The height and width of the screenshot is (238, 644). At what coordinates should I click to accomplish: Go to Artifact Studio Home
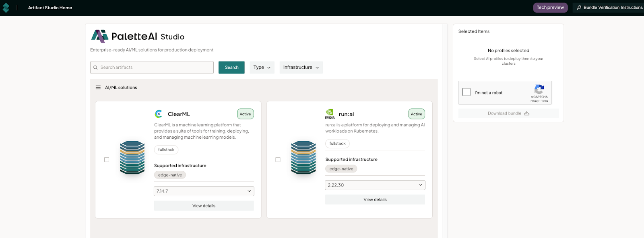coord(50,8)
